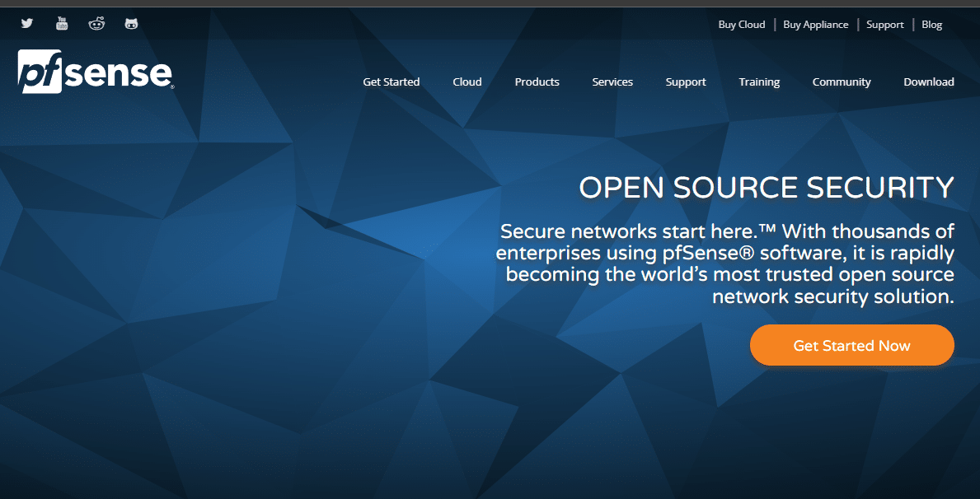Open the Community menu item
Image resolution: width=980 pixels, height=499 pixels.
(x=841, y=82)
